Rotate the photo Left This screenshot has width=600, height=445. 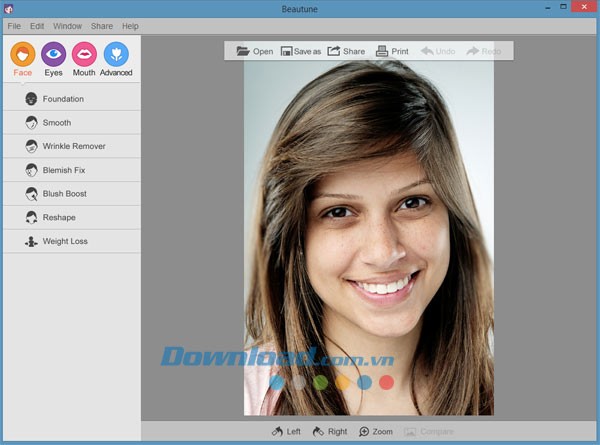click(x=286, y=432)
